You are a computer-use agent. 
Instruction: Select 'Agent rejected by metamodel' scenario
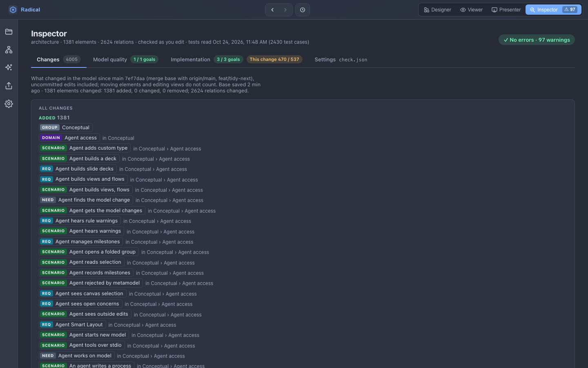pos(91,283)
